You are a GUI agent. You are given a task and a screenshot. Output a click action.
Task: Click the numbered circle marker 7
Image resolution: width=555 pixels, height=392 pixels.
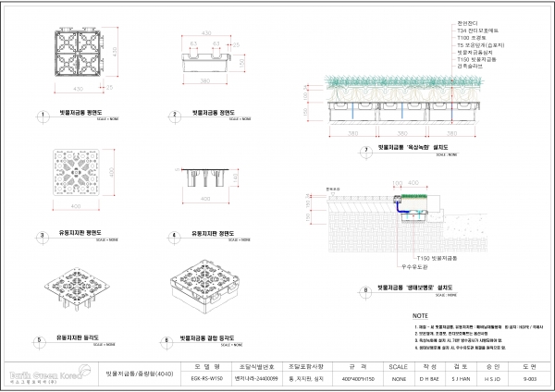point(366,152)
